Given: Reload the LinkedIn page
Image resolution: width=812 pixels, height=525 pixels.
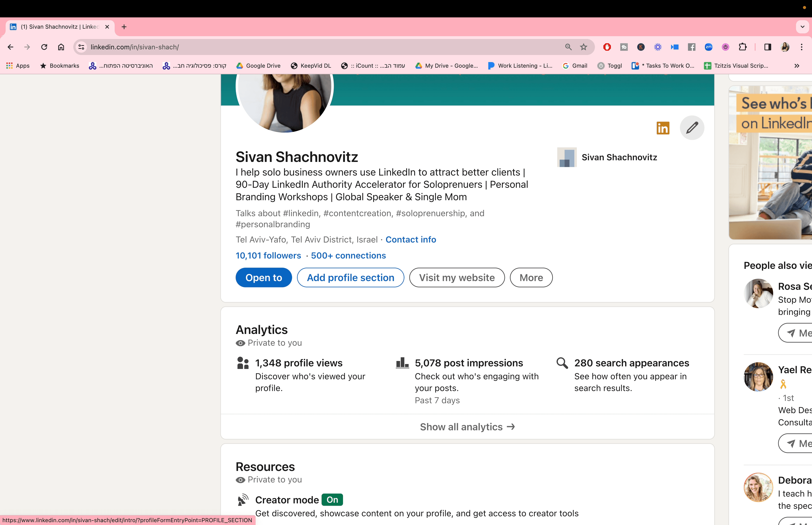Looking at the screenshot, I should coord(44,47).
